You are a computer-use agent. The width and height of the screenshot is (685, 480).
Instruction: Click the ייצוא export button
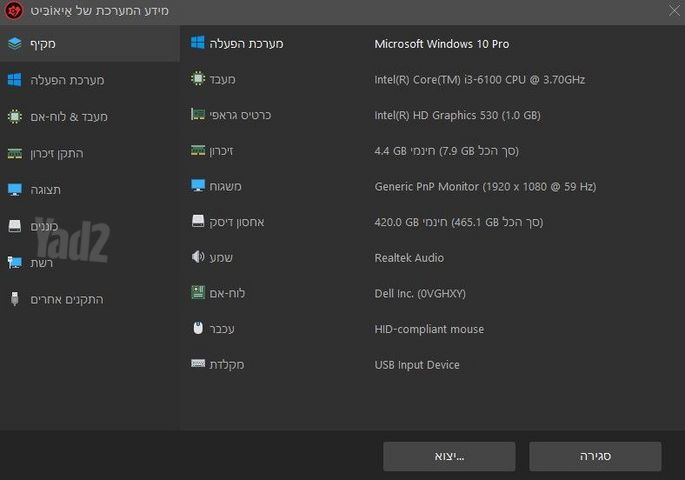[x=449, y=456]
